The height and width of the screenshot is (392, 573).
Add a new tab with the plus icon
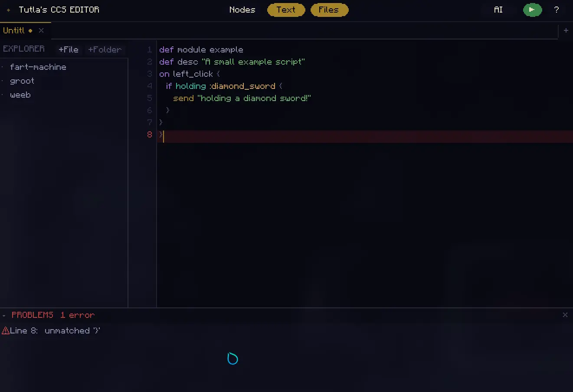click(x=566, y=30)
